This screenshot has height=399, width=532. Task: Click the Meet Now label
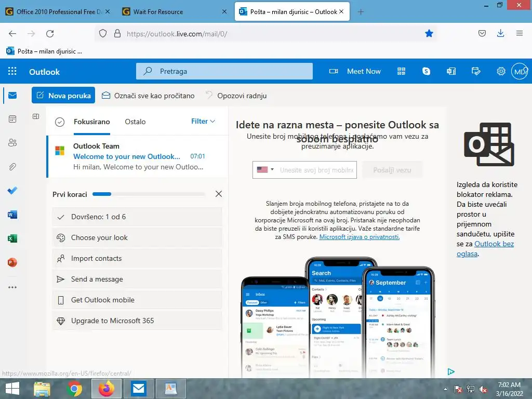click(x=364, y=71)
